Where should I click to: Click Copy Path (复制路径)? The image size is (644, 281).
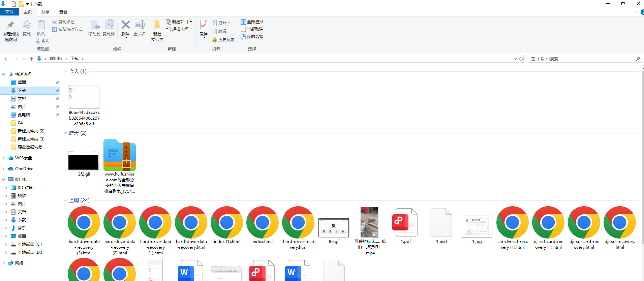[63, 22]
